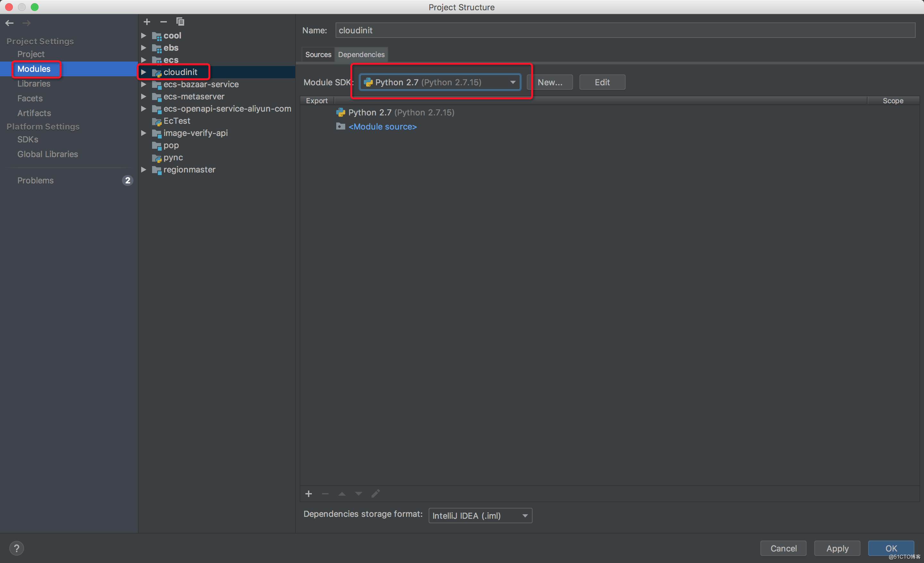Image resolution: width=924 pixels, height=563 pixels.
Task: Click the ecs-bazaar-service folder icon
Action: tap(157, 84)
